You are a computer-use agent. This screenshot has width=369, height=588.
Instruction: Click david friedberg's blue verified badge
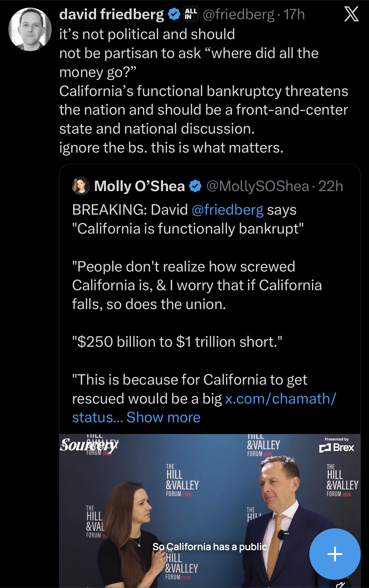[x=174, y=14]
